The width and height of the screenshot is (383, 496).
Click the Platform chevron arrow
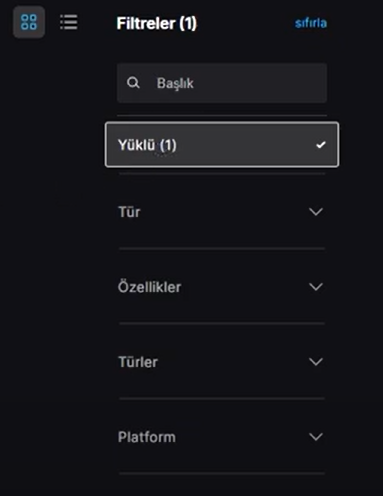tap(316, 437)
